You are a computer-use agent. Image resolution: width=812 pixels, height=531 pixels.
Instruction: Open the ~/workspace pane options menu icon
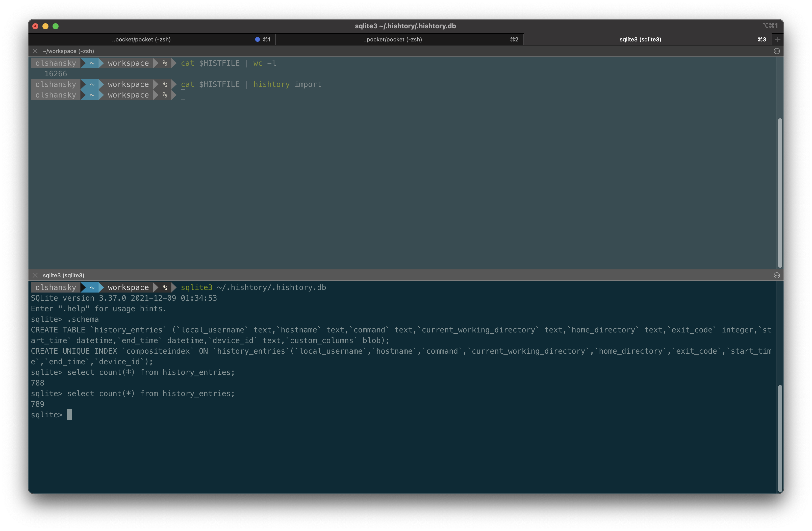click(777, 51)
